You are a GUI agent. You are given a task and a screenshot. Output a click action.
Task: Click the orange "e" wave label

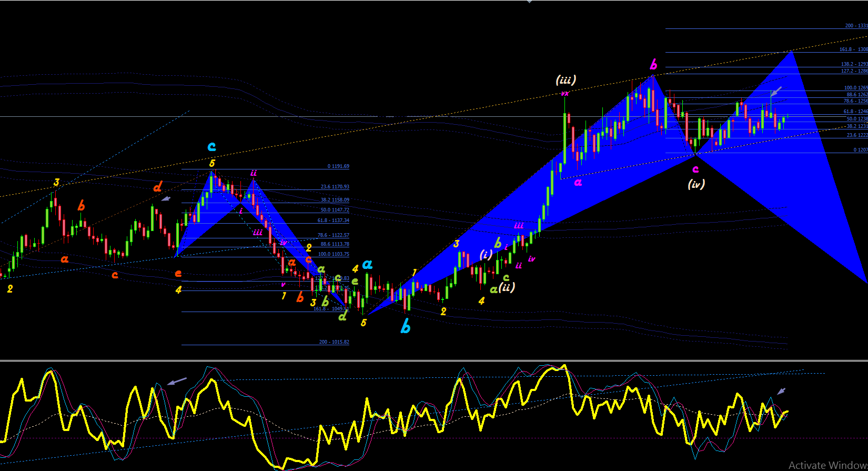[178, 273]
